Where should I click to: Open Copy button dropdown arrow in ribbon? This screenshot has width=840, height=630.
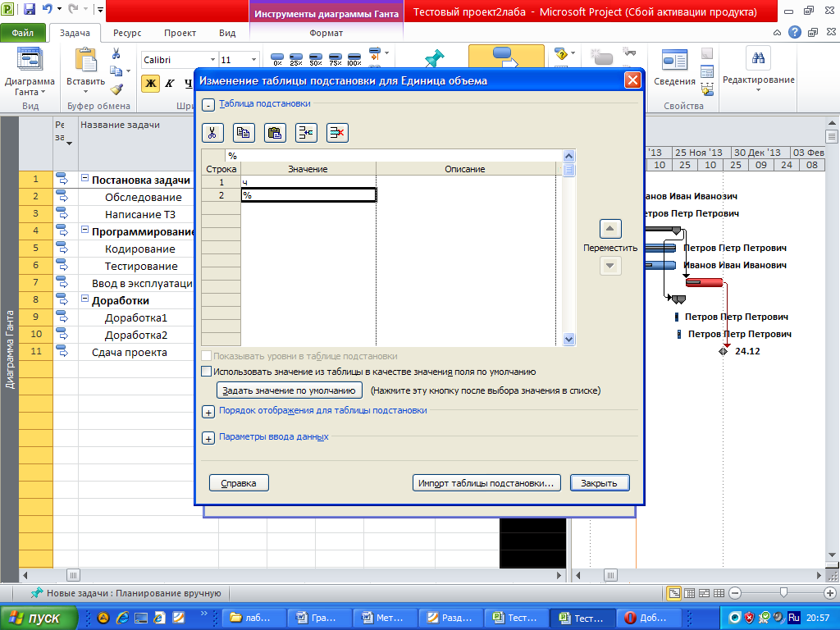(128, 71)
